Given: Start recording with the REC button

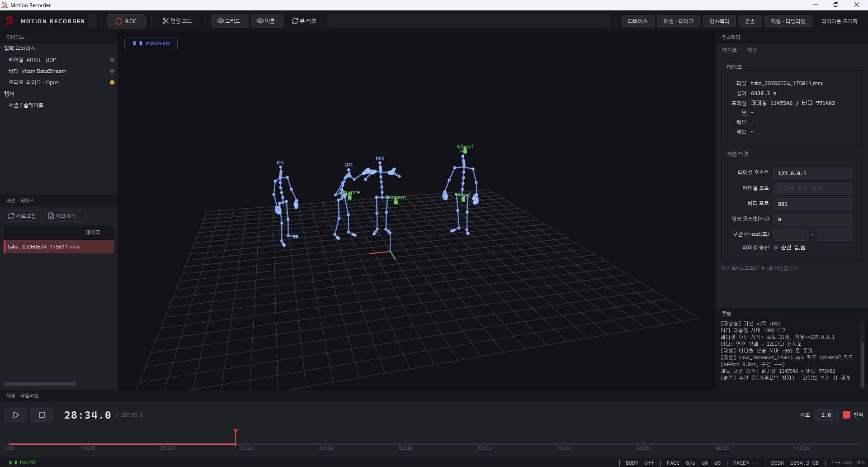Looking at the screenshot, I should (x=126, y=21).
